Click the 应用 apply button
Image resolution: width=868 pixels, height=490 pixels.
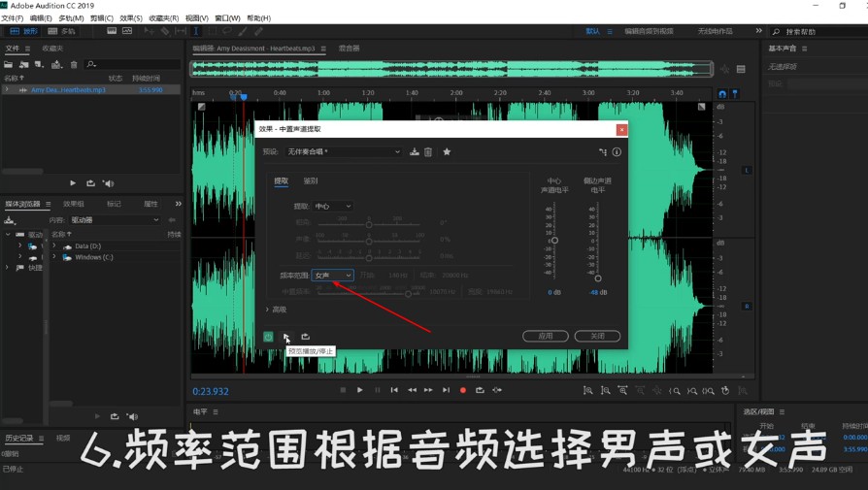click(546, 336)
